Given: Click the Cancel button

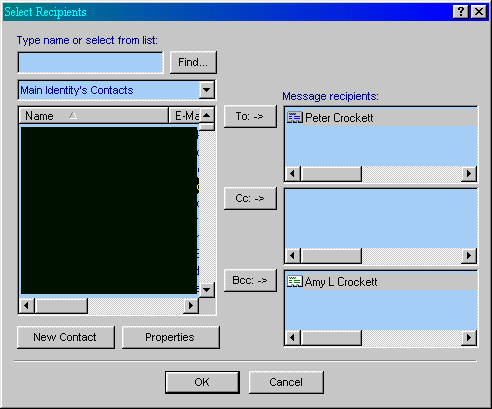Looking at the screenshot, I should tap(286, 382).
